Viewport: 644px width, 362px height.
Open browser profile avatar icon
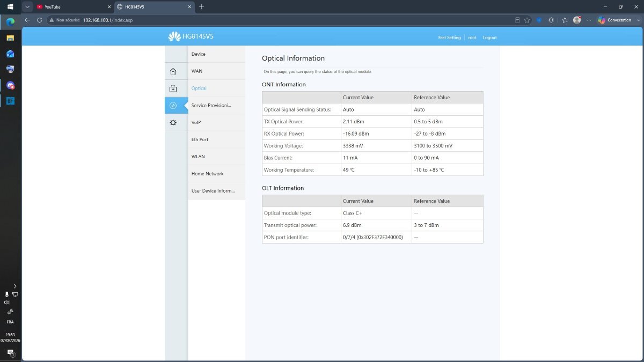pos(577,20)
